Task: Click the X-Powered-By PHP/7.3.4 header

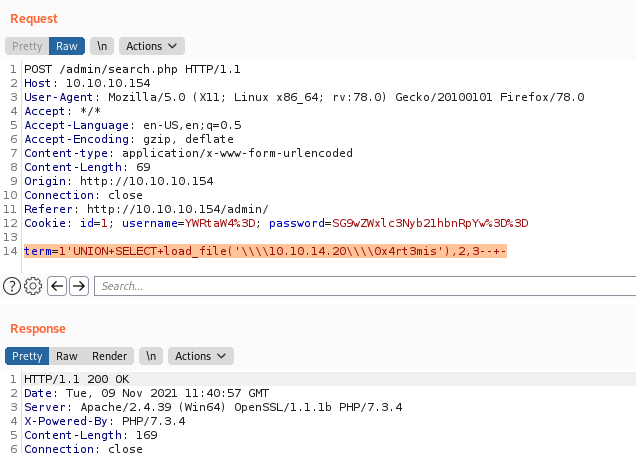Action: [105, 421]
